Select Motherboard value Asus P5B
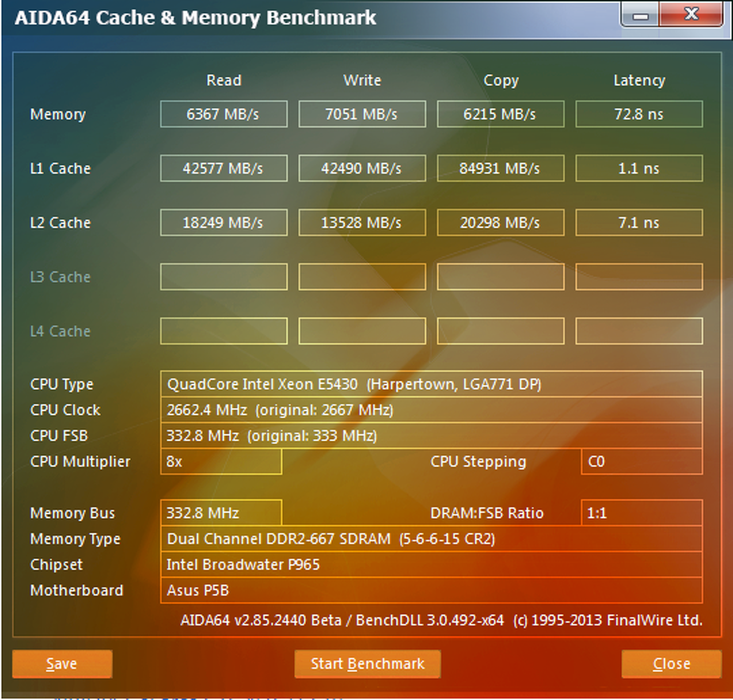The image size is (733, 700). tap(431, 590)
